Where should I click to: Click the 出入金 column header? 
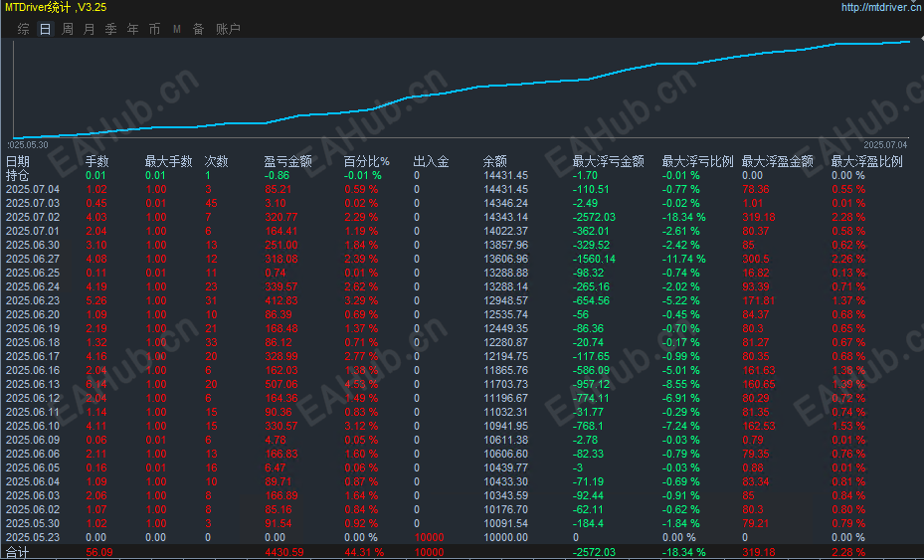tap(432, 161)
